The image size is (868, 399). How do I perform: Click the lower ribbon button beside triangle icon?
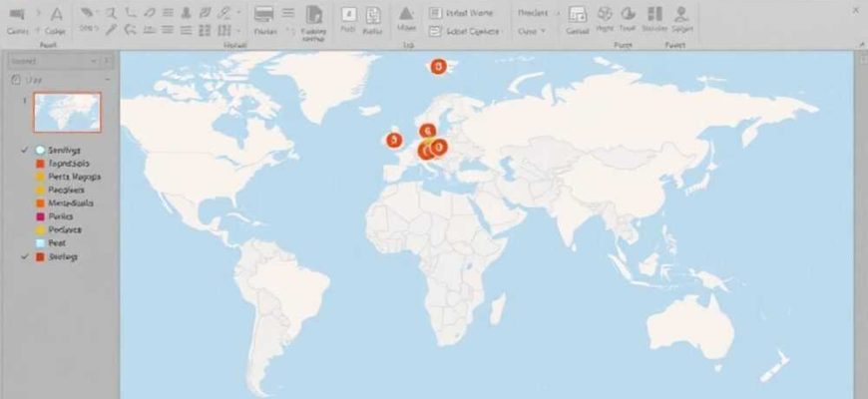[x=462, y=31]
